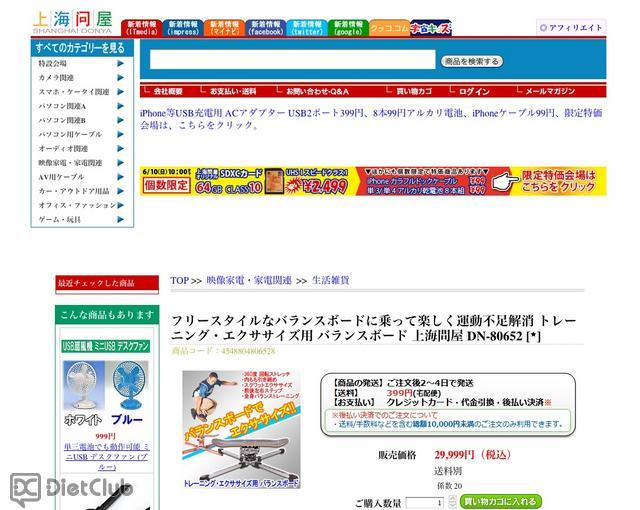Click the purchase quantity input field
Image resolution: width=640 pixels, height=510 pixels.
[x=425, y=503]
